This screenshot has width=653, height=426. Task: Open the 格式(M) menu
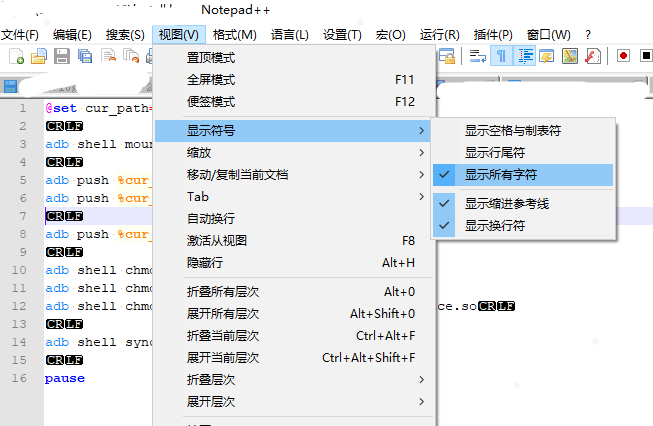pos(234,35)
